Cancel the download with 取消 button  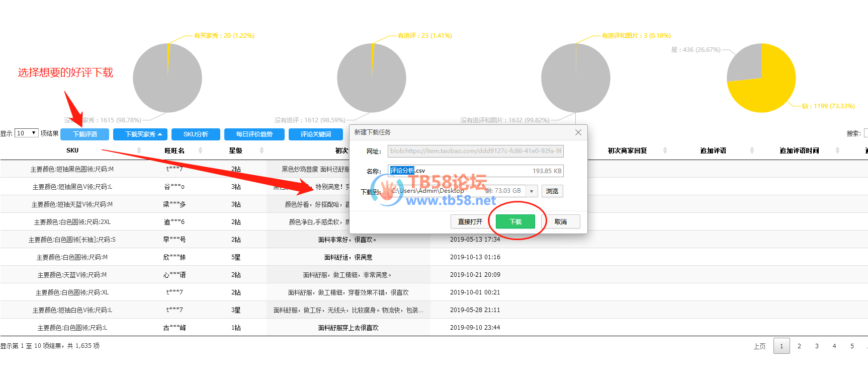(x=560, y=221)
